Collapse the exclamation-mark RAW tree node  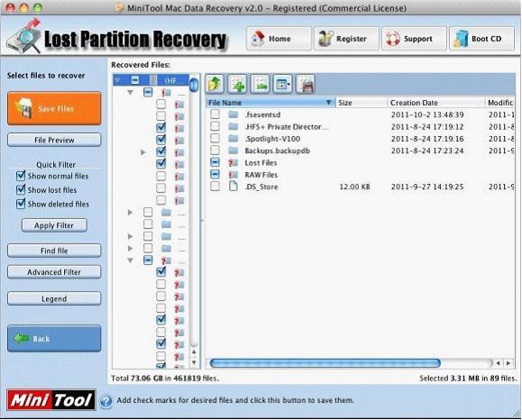click(x=131, y=93)
